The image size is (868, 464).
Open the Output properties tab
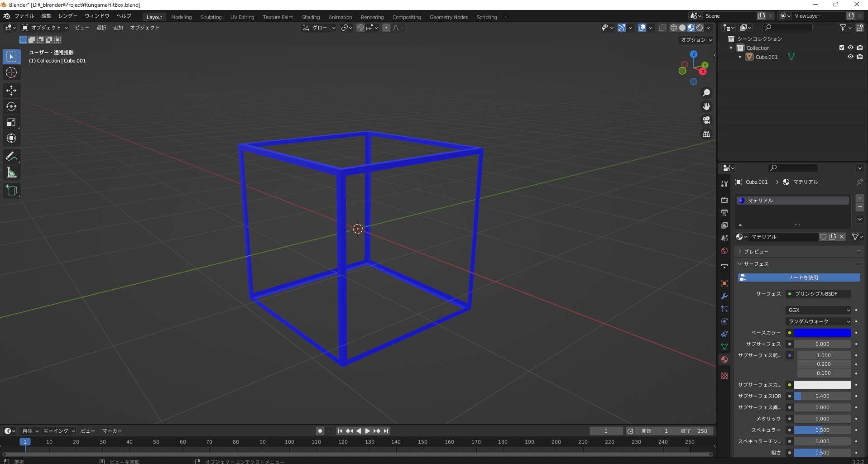pyautogui.click(x=724, y=212)
